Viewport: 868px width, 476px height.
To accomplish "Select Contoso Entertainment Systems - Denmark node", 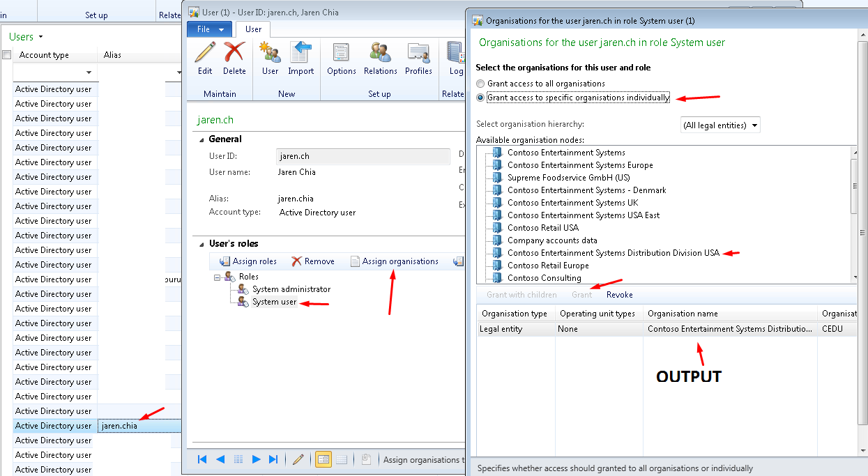I will [586, 190].
